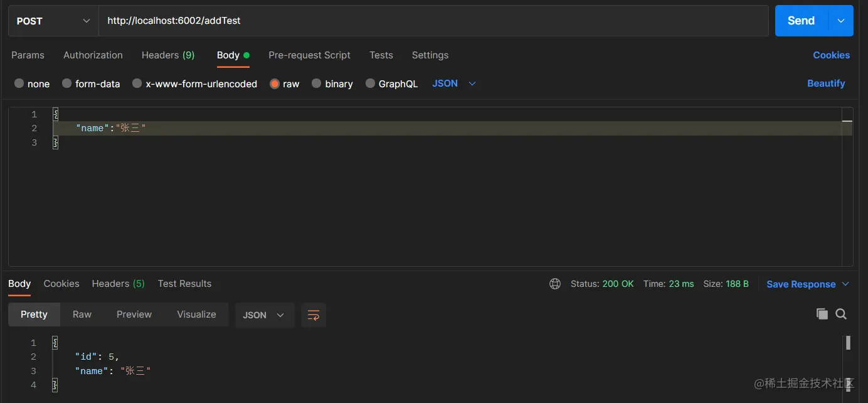Select the Raw response view
Screen dimensions: 868x403
82,314
